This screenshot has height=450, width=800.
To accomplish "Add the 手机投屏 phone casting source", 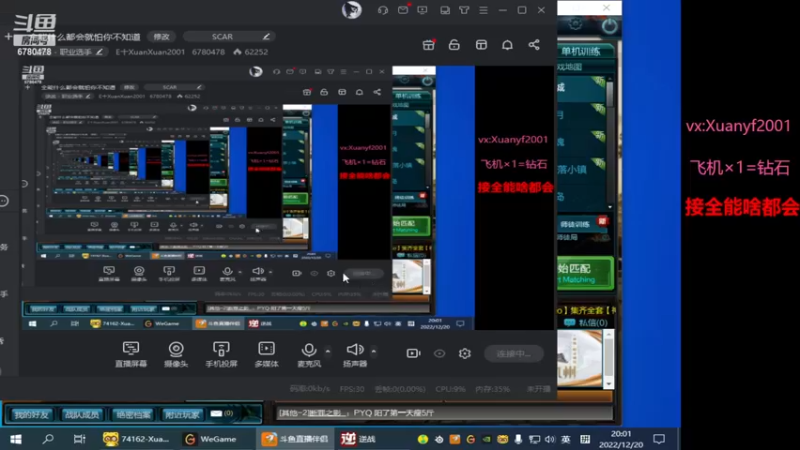I will (x=221, y=354).
